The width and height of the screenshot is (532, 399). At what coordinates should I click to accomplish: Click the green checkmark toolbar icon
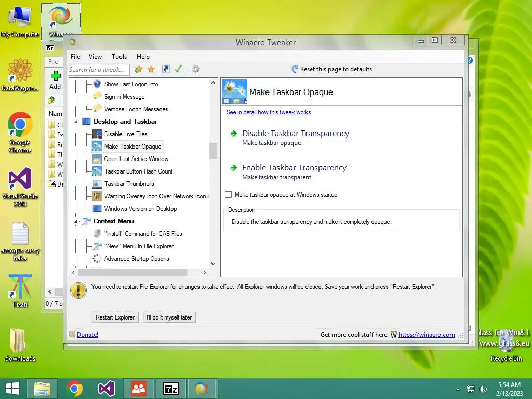[178, 69]
